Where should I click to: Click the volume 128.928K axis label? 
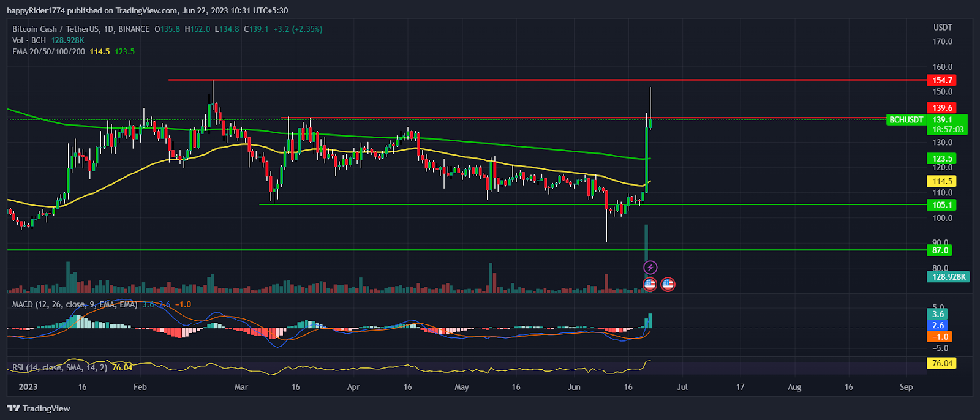coord(948,277)
